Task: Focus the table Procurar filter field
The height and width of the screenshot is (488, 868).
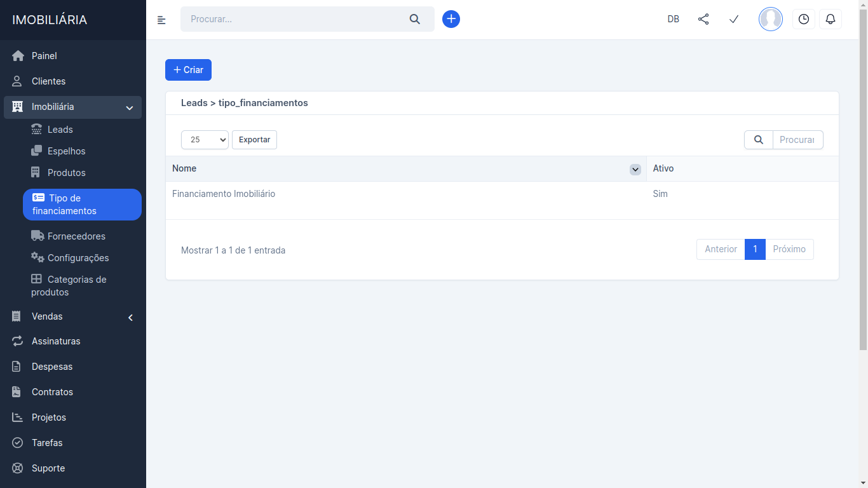Action: point(797,140)
